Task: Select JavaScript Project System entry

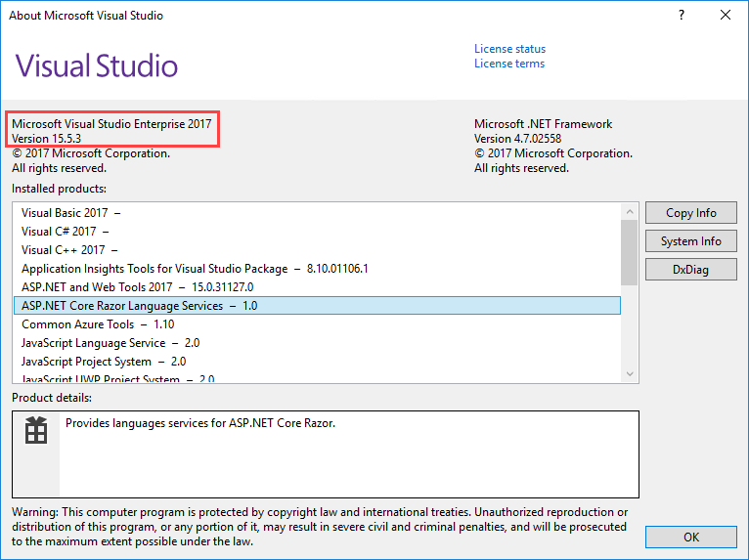Action: (x=317, y=362)
